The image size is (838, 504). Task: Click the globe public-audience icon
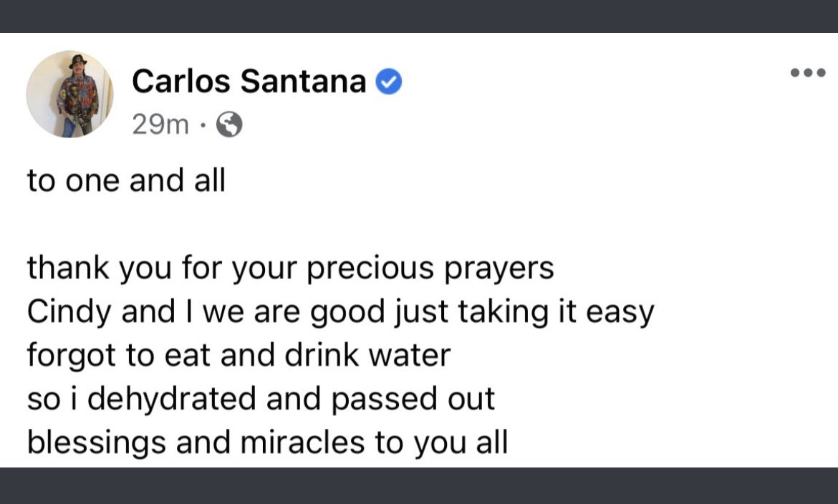pyautogui.click(x=229, y=126)
